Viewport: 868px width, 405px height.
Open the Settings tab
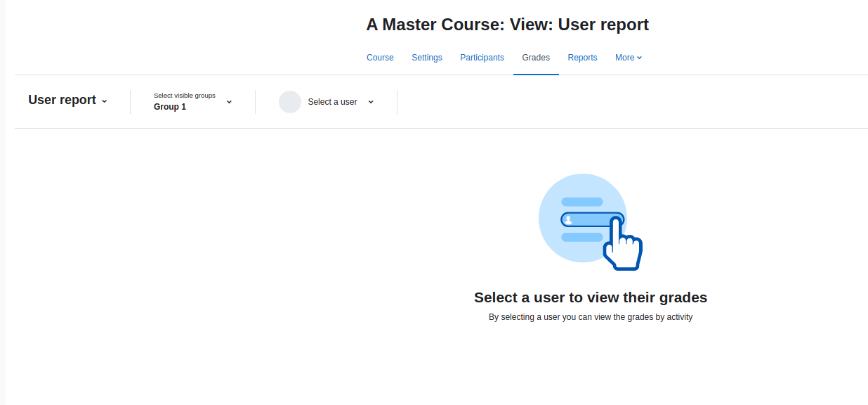427,58
